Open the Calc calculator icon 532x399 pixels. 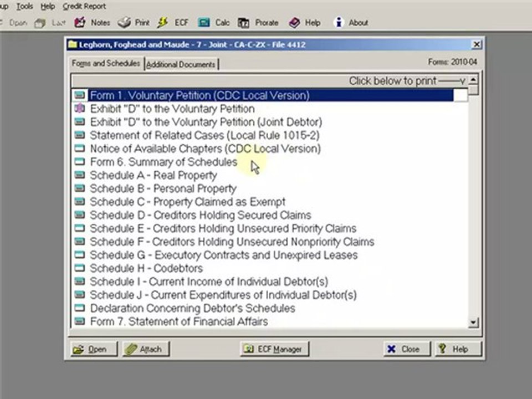[x=203, y=22]
